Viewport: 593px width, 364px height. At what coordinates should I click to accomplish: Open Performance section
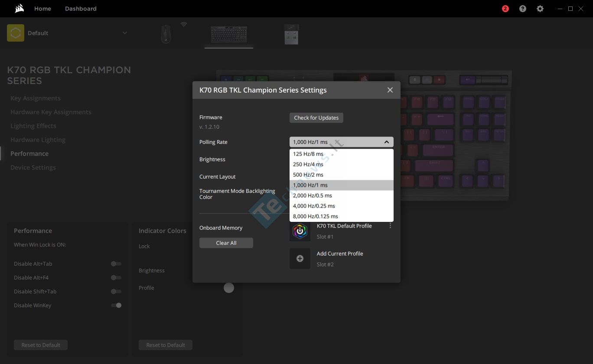tap(29, 154)
